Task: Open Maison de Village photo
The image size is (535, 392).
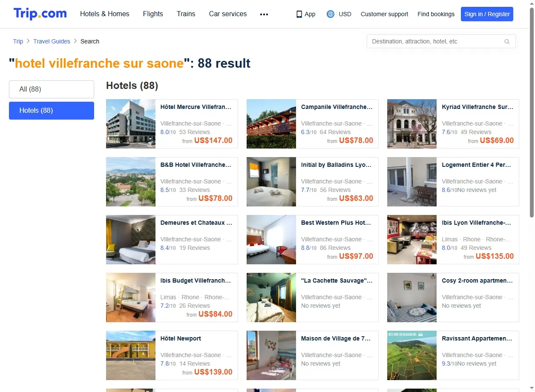Action: pos(271,355)
